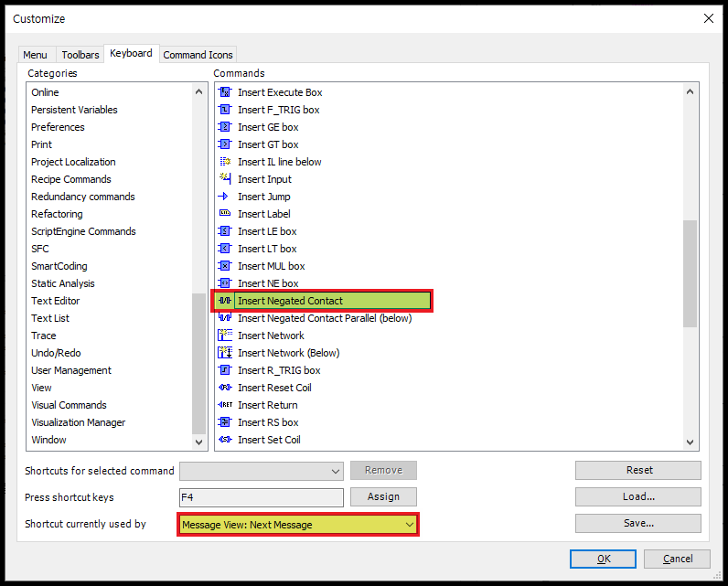Select the Online category
The image size is (728, 586).
tap(45, 92)
